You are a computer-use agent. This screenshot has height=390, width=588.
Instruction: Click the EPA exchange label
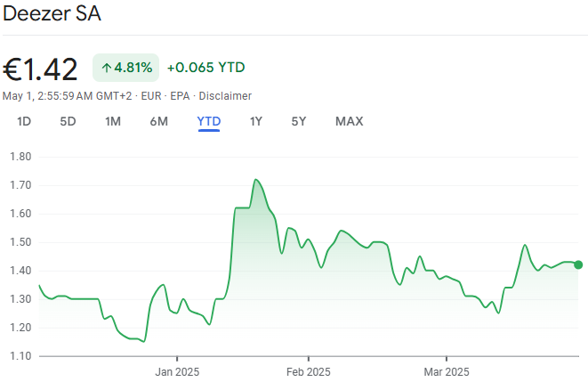(180, 96)
